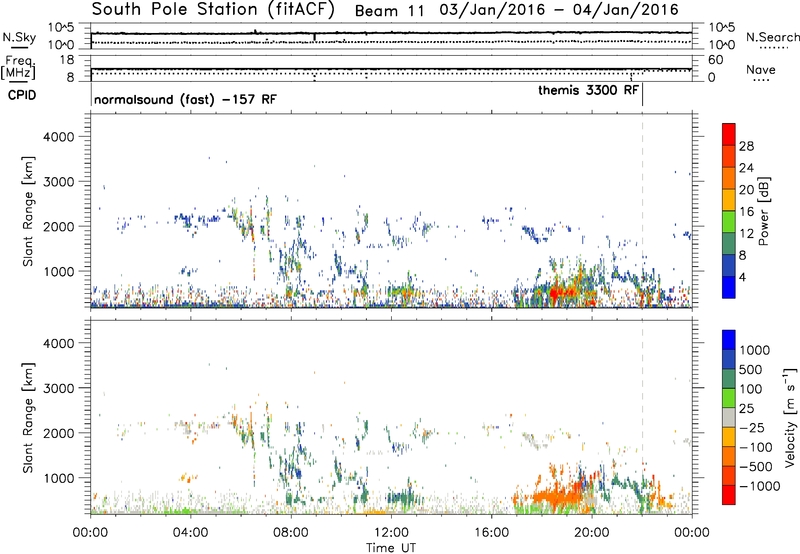
Task: Click the "N.Sky" legend label
Action: (x=19, y=37)
